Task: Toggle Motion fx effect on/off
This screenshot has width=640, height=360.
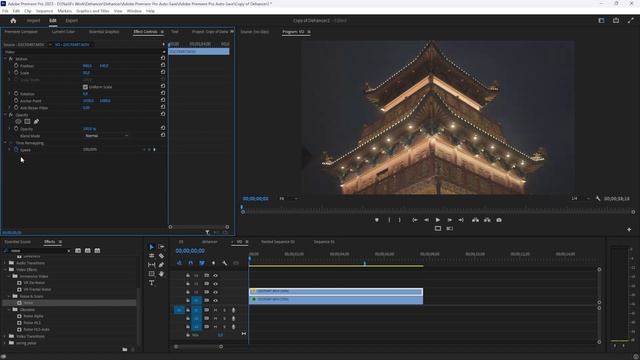Action: (11, 59)
